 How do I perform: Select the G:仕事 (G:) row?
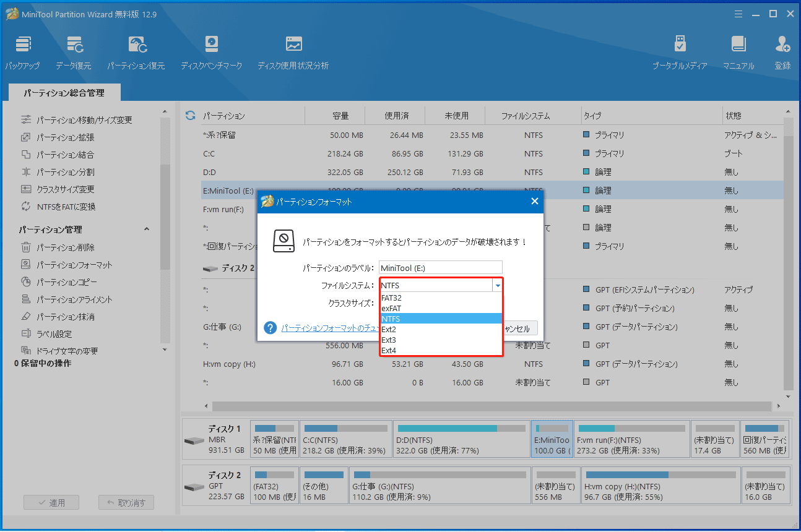coord(492,327)
